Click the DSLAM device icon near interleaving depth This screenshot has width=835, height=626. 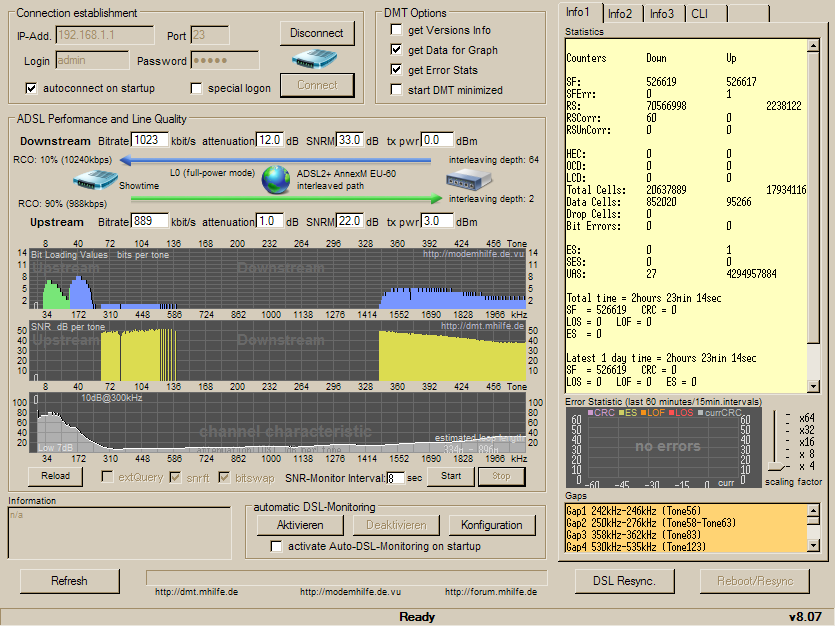tap(469, 179)
